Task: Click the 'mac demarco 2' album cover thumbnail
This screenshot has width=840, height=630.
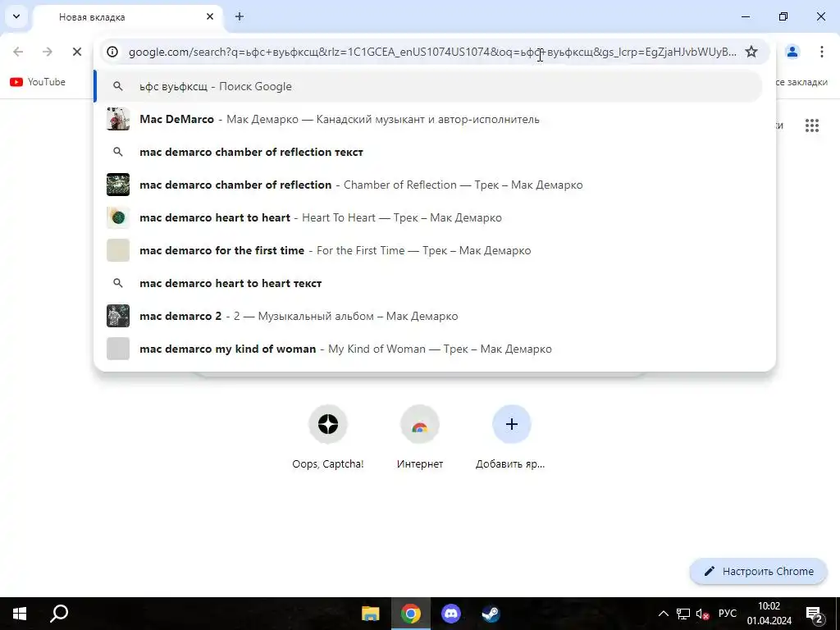Action: 118,316
